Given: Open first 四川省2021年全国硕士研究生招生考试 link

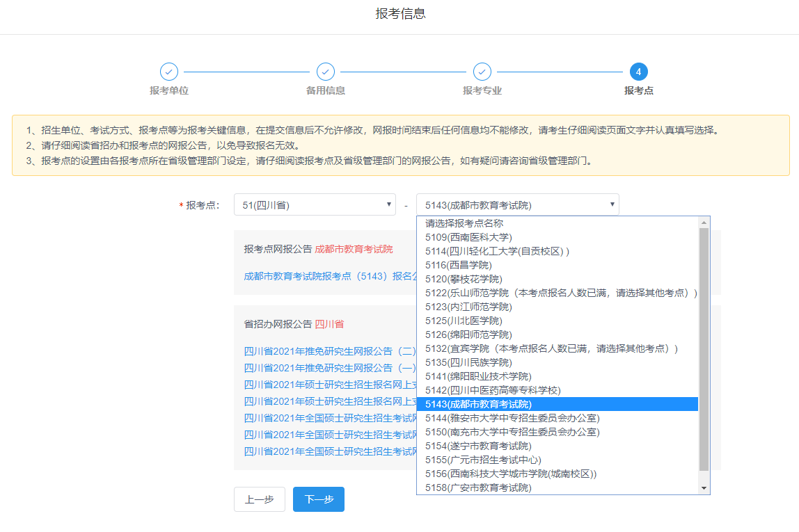Looking at the screenshot, I should click(330, 418).
